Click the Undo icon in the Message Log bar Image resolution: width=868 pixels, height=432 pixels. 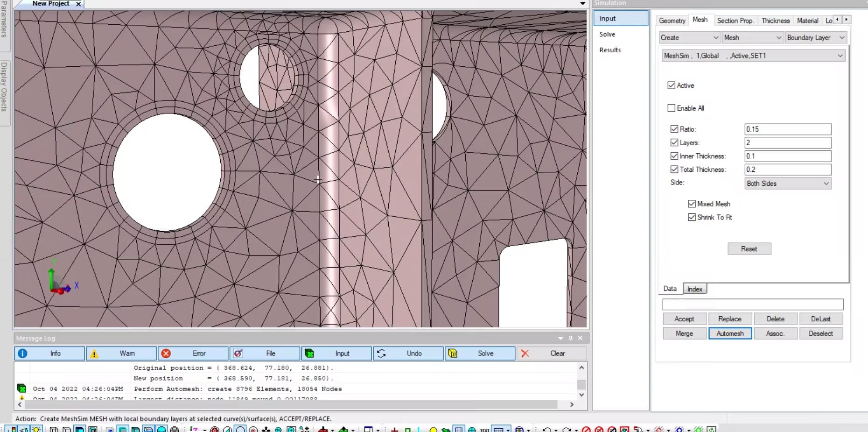[x=382, y=354]
